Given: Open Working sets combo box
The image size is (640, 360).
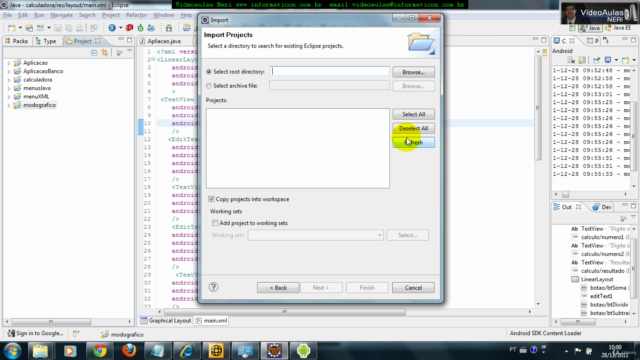Looking at the screenshot, I should (x=315, y=235).
